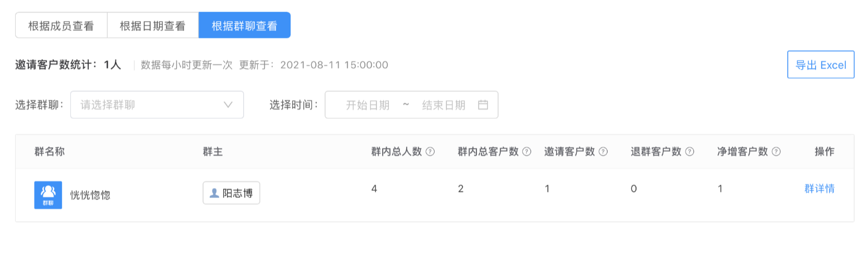Click help icon beside 邀请客户数 column

pos(603,152)
